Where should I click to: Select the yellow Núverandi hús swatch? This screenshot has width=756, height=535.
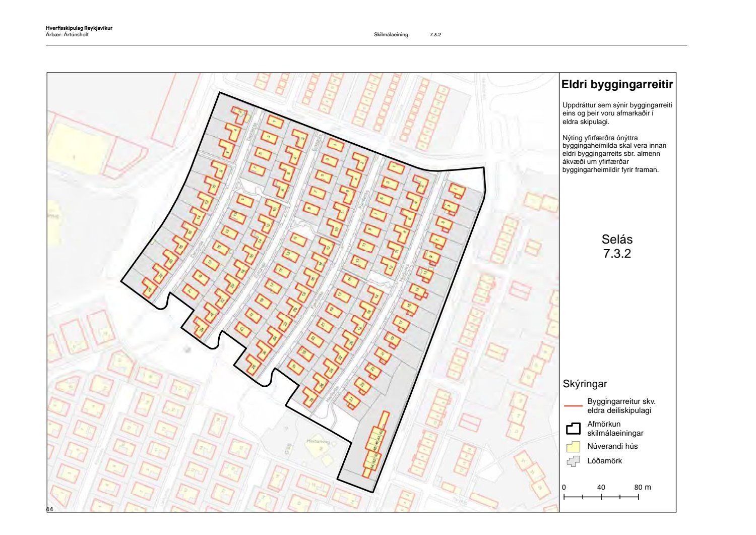pyautogui.click(x=573, y=446)
